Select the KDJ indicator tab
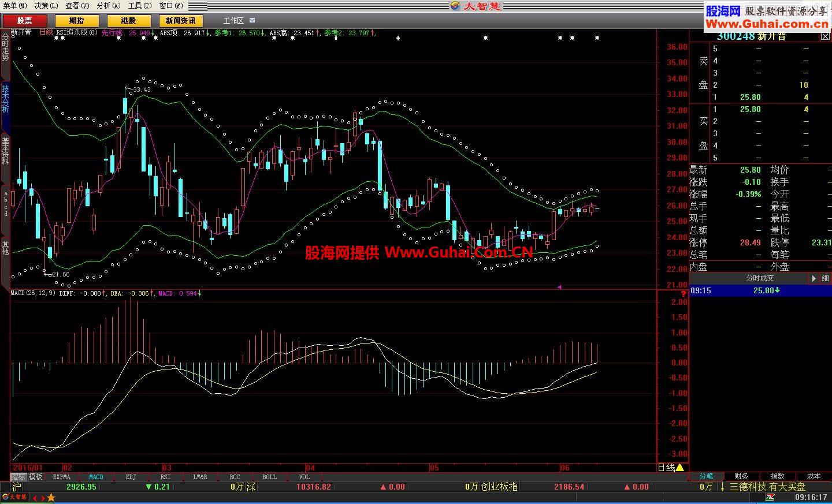 click(x=131, y=477)
